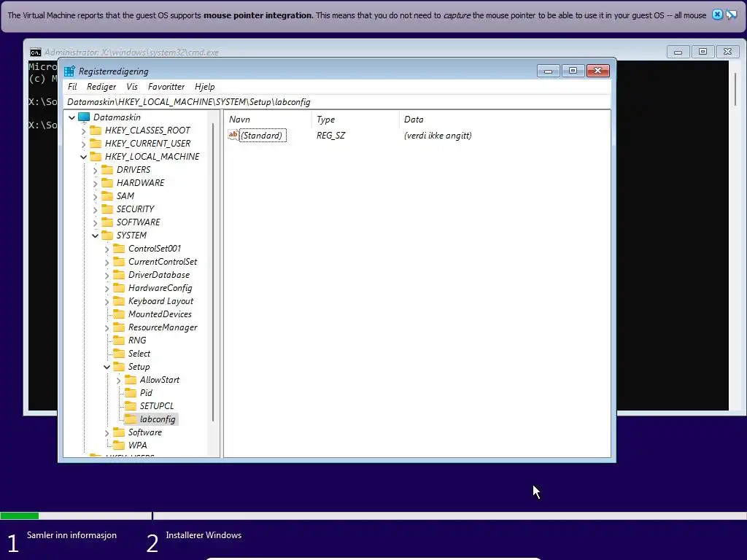Minimize the cmd.exe window
The width and height of the screenshot is (747, 560).
[x=678, y=52]
